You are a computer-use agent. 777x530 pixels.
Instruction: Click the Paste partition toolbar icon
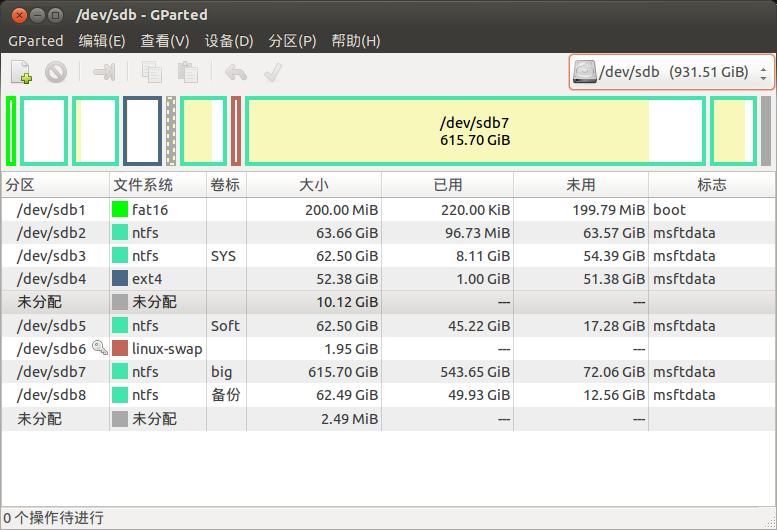click(188, 72)
